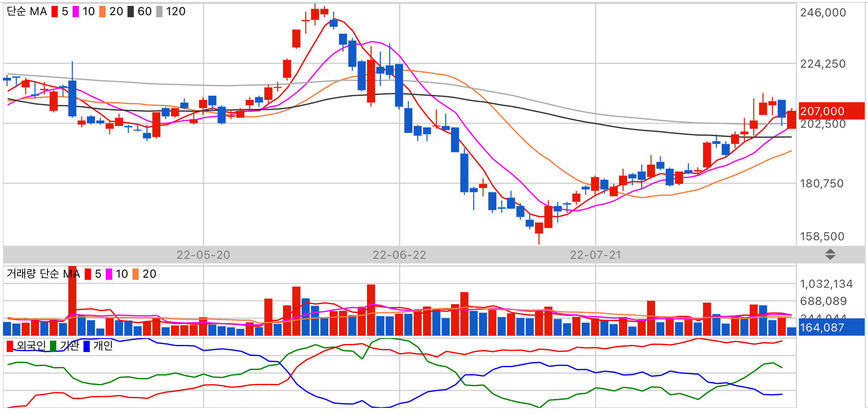Click the red MA 5 legend swatch
Screen dimensions: 868x415
55,12
